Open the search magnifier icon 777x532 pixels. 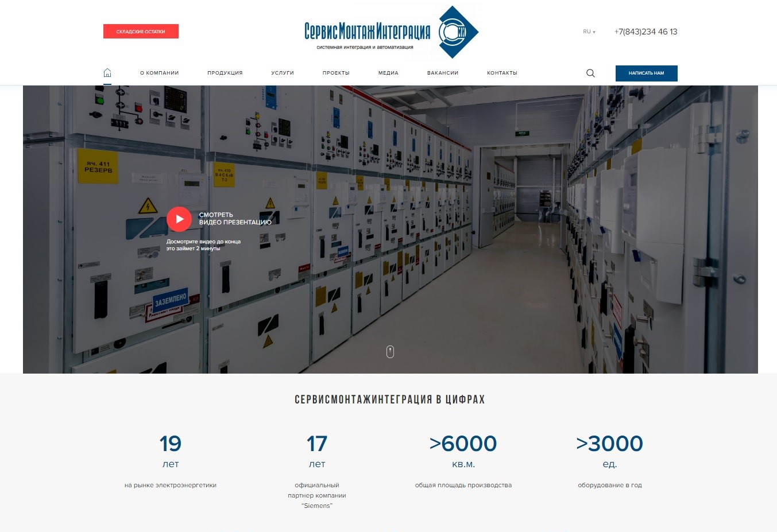coord(590,73)
